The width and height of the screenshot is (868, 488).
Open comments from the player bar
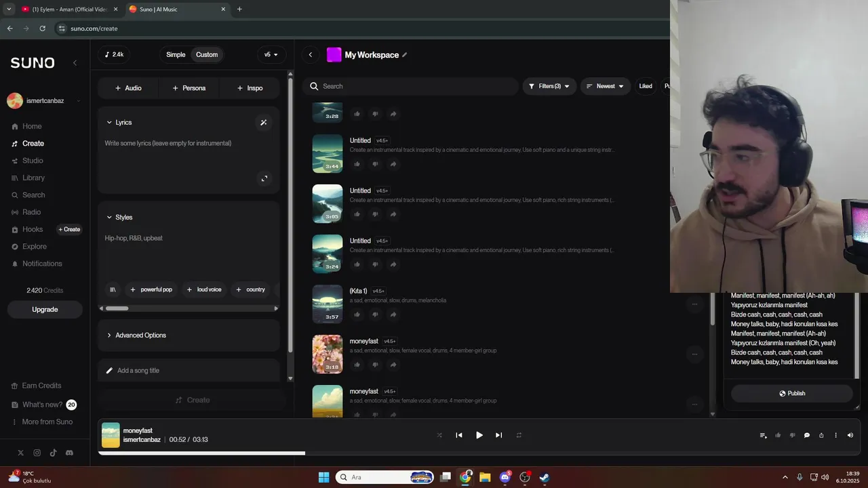[x=807, y=435]
